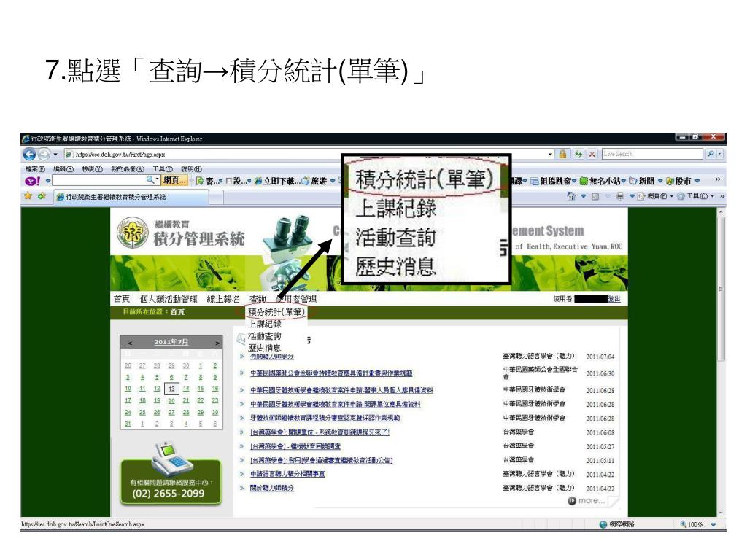This screenshot has height=560, width=747.
Task: Click 立即下載 on the Yahoo toolbar
Action: (278, 181)
